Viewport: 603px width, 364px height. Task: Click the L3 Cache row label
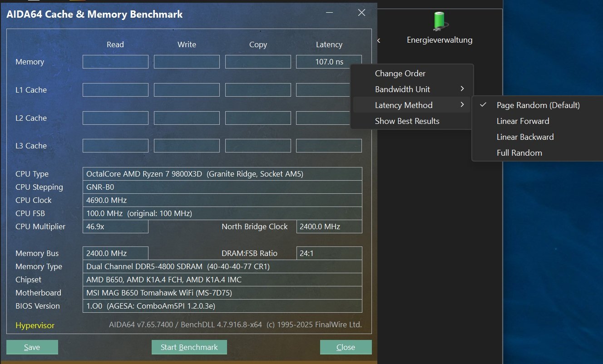click(x=31, y=146)
